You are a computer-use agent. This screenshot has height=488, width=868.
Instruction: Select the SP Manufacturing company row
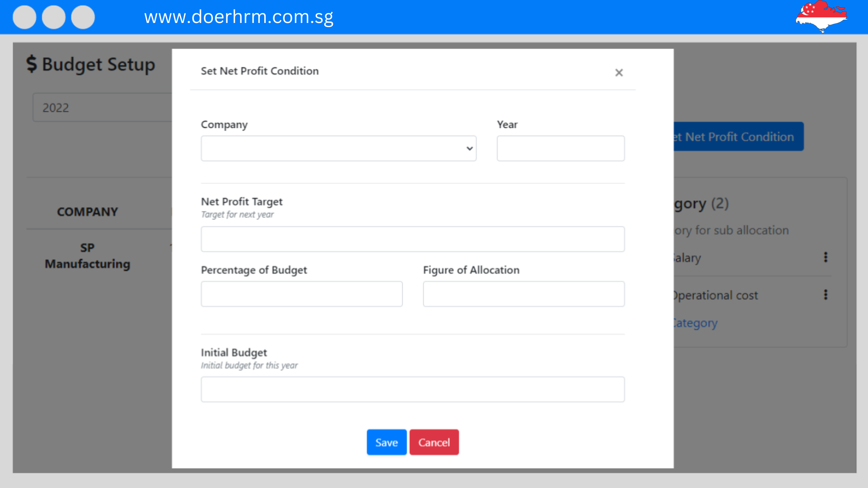(87, 255)
